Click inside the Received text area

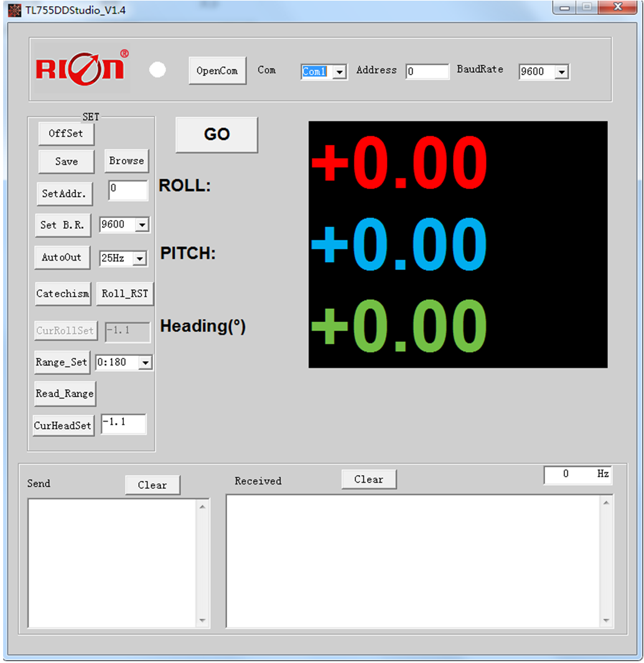413,560
